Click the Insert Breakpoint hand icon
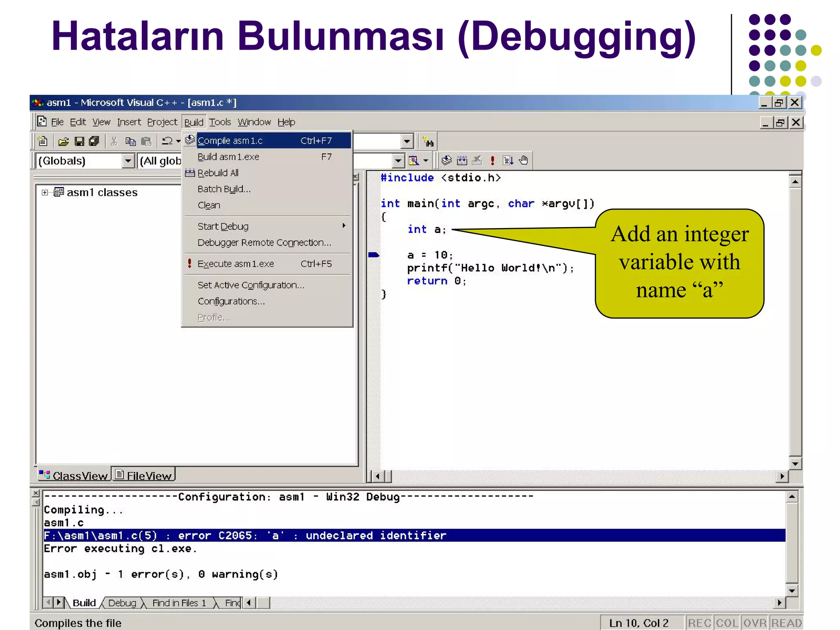Screen dimensions: 840x630 click(524, 160)
